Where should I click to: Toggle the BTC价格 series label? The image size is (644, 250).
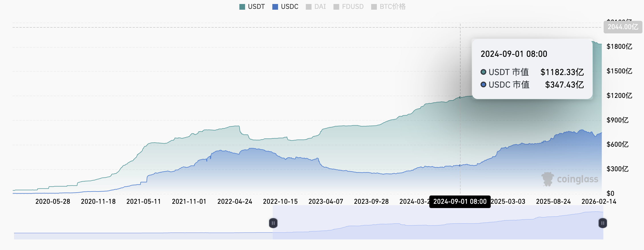point(392,7)
